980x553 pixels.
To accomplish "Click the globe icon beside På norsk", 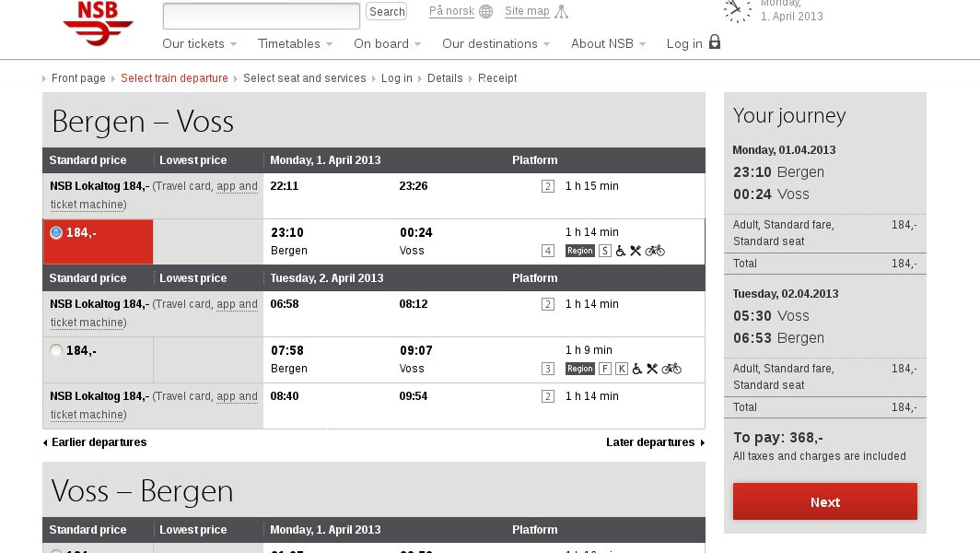I will [x=485, y=12].
